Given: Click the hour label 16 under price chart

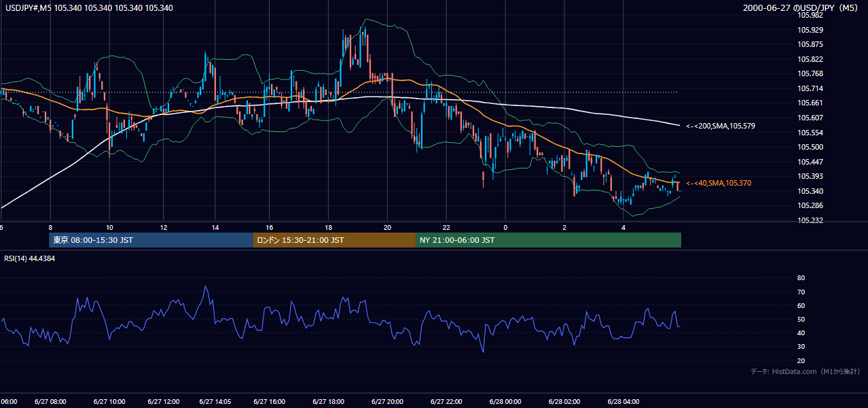Looking at the screenshot, I should [x=269, y=227].
